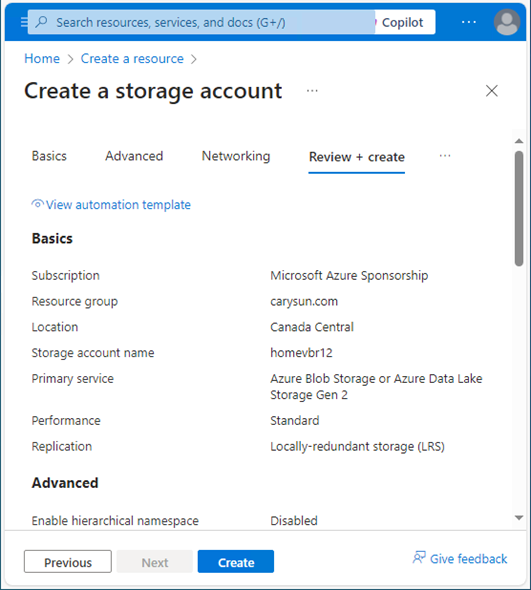Open the Give feedback link

pyautogui.click(x=469, y=559)
